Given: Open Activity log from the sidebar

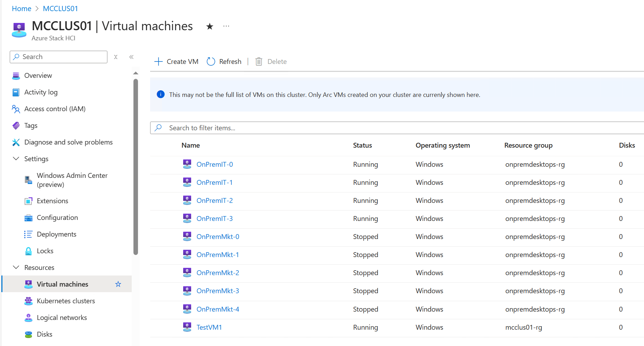Looking at the screenshot, I should coord(41,92).
